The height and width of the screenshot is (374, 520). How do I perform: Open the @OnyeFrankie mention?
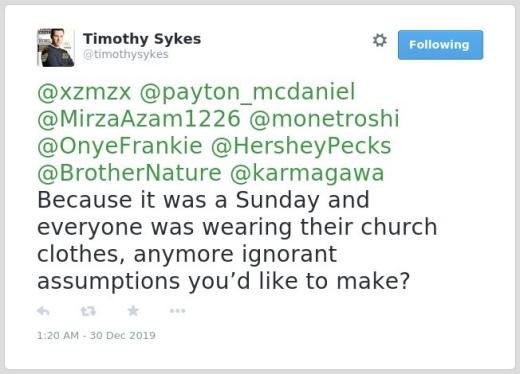pos(120,146)
